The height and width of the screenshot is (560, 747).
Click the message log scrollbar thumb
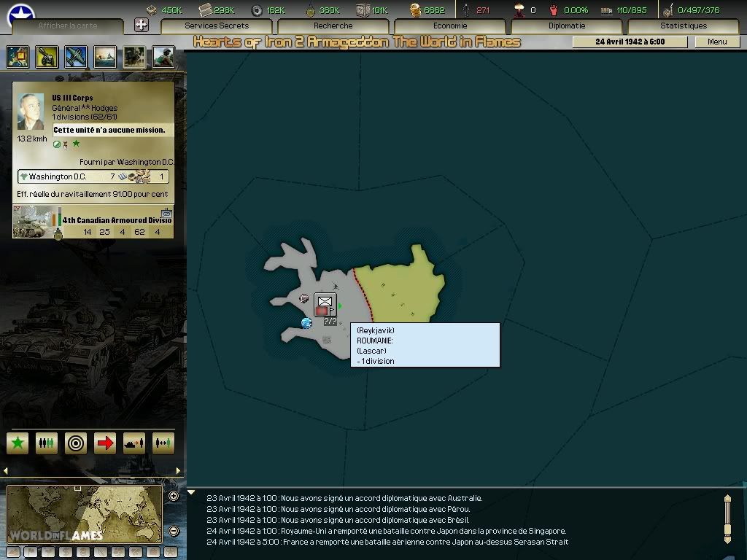pyautogui.click(x=727, y=529)
